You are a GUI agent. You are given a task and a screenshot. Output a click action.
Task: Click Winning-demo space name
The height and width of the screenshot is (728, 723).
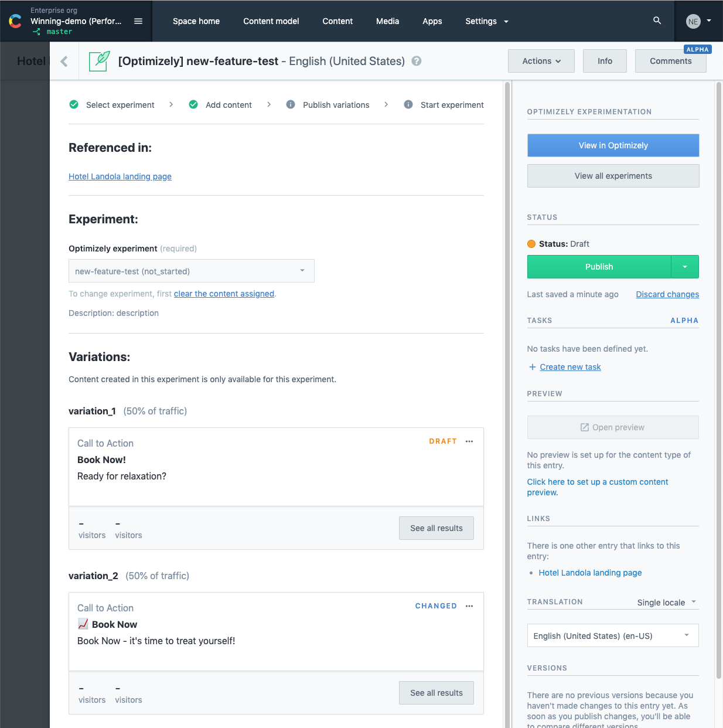pos(76,21)
